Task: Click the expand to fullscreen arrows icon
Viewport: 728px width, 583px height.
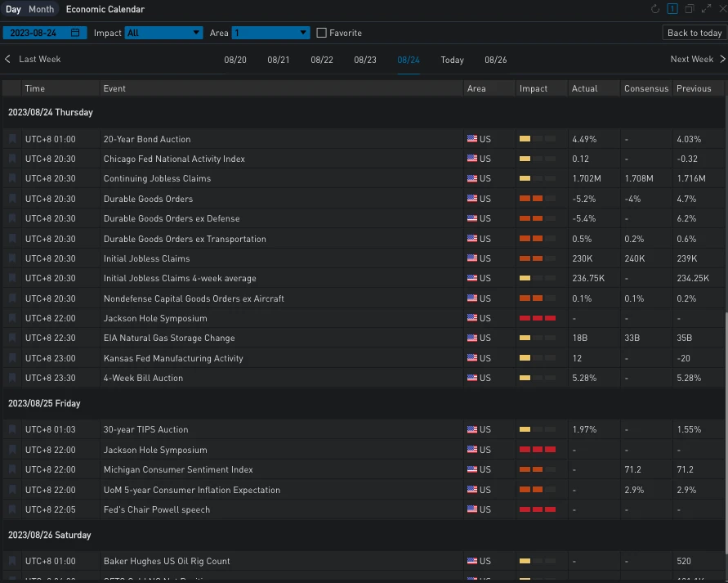Action: 706,9
